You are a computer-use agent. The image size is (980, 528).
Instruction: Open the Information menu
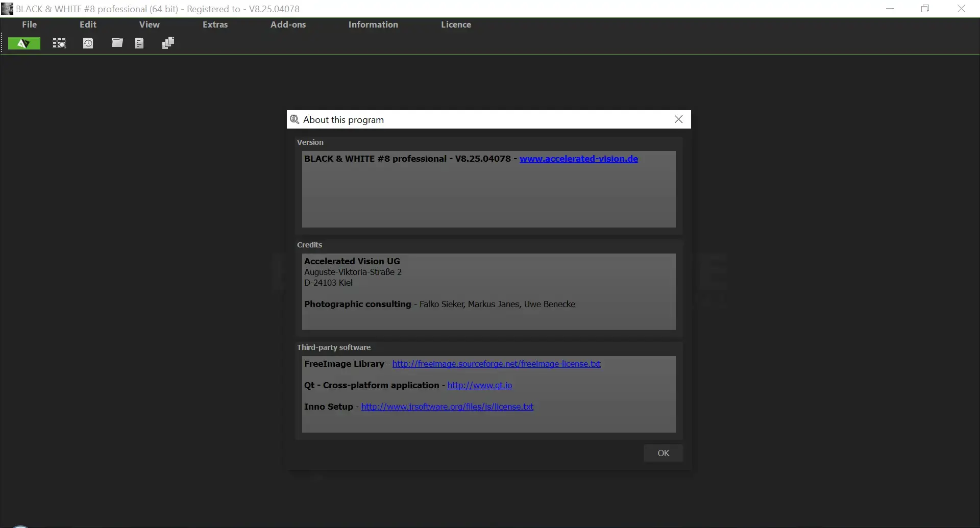pos(373,24)
